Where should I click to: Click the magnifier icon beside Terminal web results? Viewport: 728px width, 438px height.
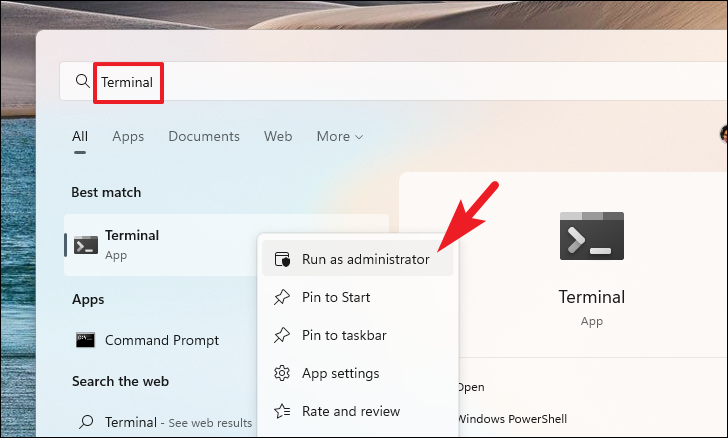click(86, 422)
